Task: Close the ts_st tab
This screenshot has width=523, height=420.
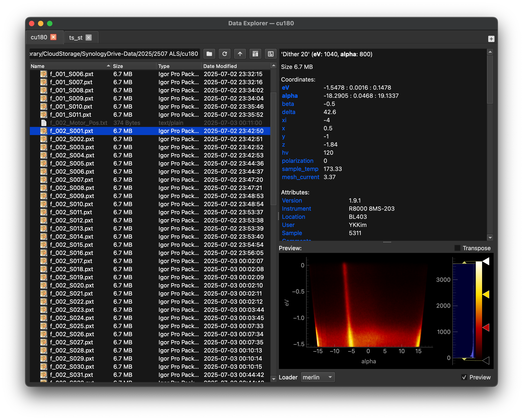Action: (x=89, y=37)
